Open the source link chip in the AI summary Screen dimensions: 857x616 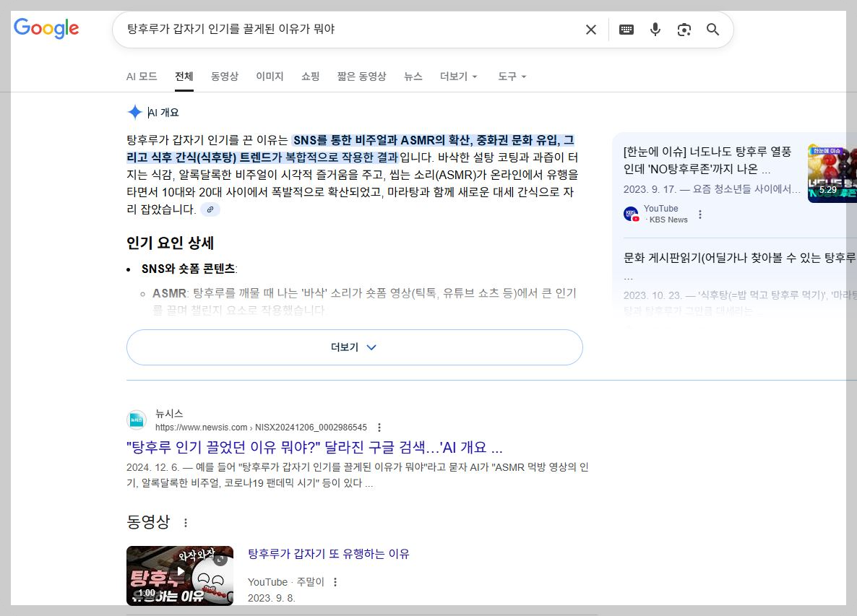[x=210, y=209]
